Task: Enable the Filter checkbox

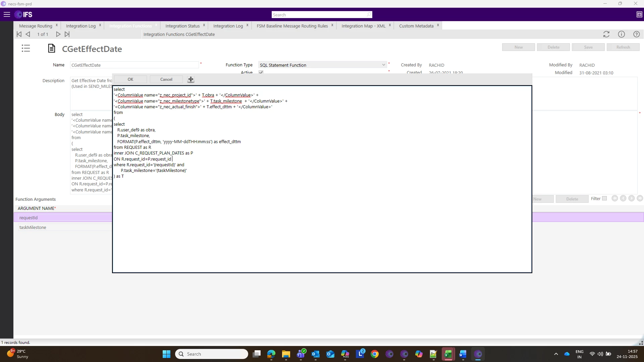Action: (604, 198)
